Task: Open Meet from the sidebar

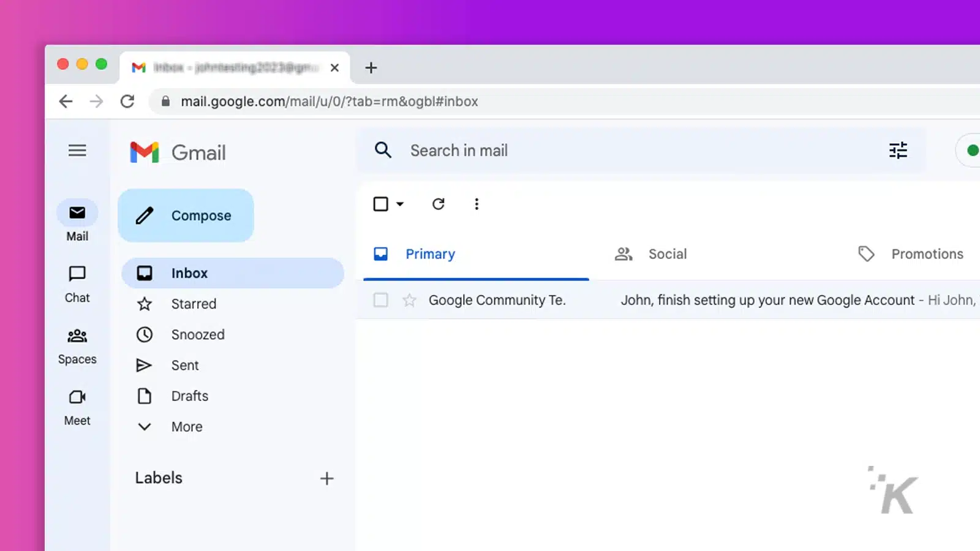Action: click(x=77, y=408)
